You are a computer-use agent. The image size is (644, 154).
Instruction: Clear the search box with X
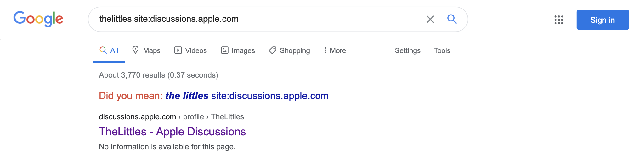click(430, 19)
